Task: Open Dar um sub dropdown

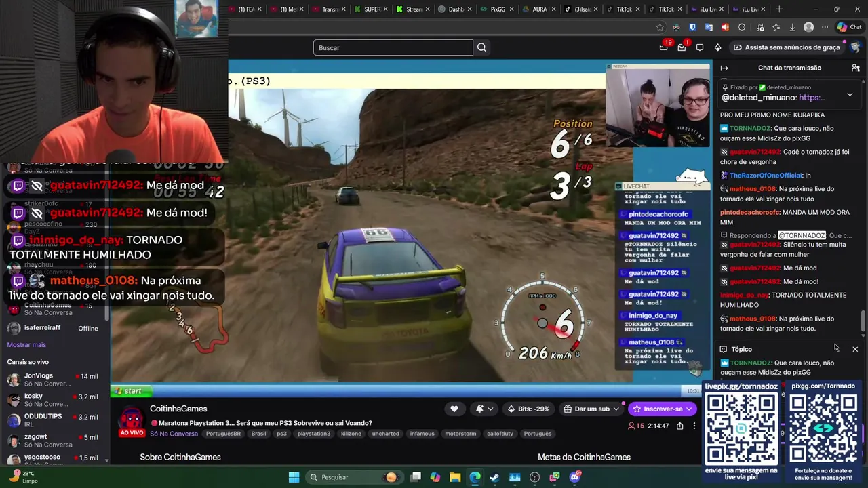Action: pos(591,409)
